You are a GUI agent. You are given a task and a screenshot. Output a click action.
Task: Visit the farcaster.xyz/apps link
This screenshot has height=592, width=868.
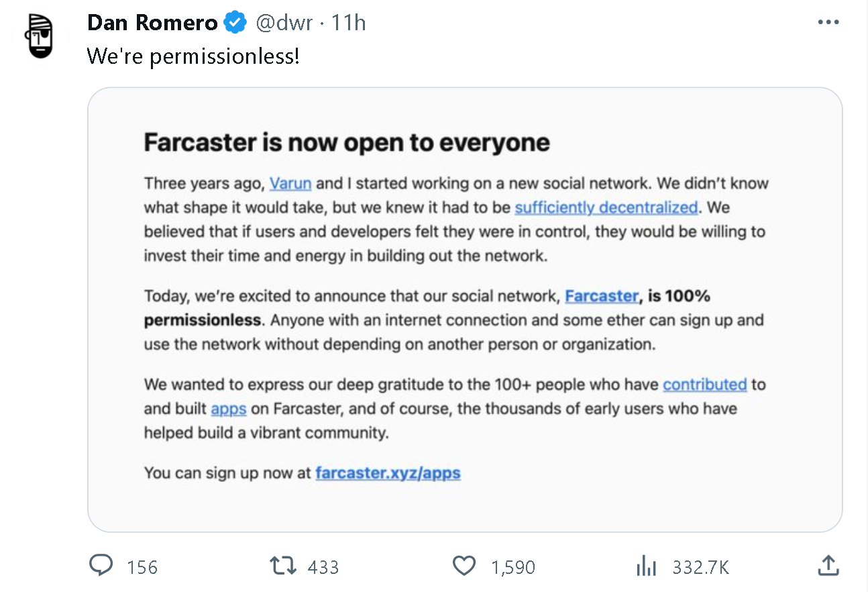pos(388,473)
